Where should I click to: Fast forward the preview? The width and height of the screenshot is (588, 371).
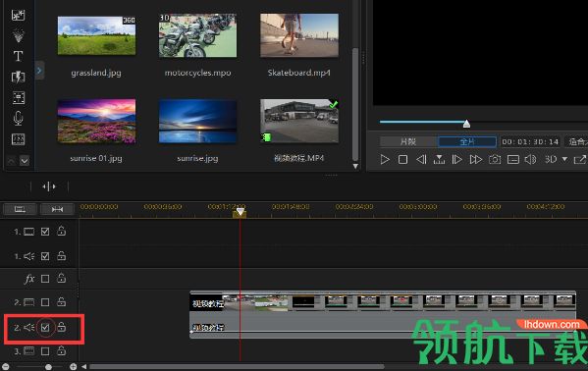[x=476, y=159]
